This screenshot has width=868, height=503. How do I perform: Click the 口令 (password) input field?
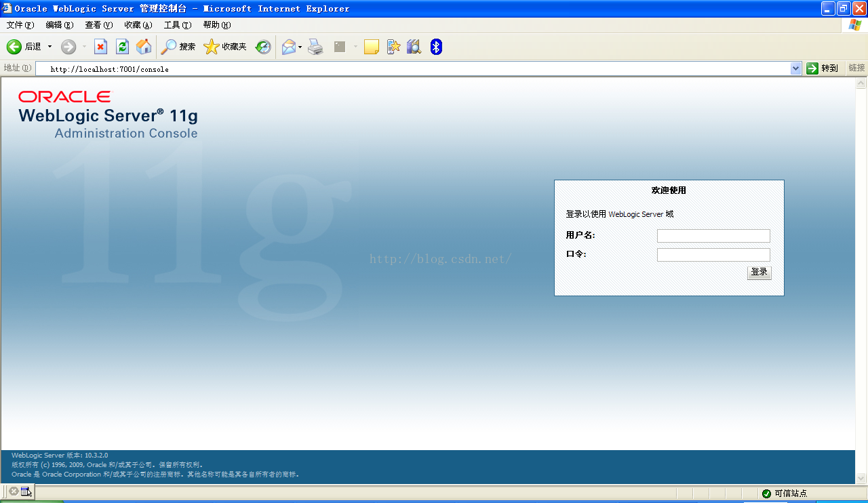713,255
